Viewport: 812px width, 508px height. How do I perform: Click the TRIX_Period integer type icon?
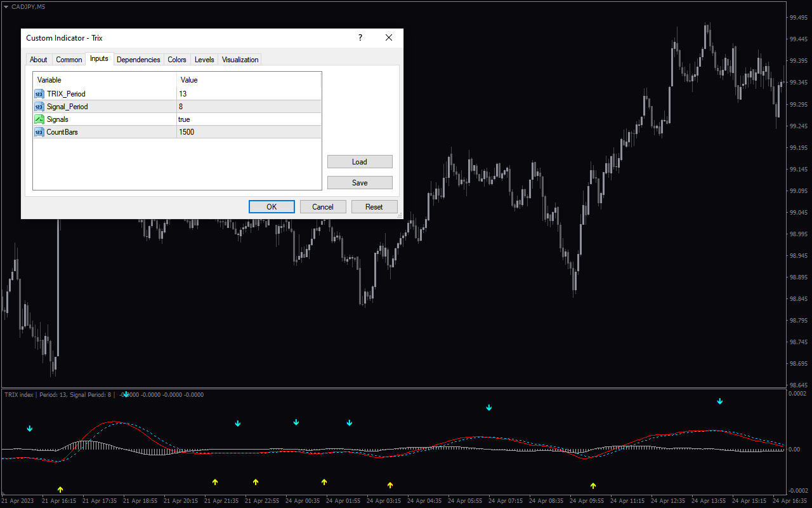click(39, 94)
